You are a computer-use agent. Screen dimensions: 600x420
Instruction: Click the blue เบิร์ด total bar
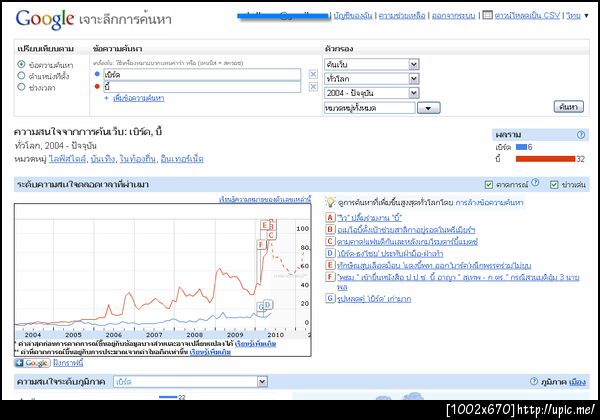click(521, 147)
